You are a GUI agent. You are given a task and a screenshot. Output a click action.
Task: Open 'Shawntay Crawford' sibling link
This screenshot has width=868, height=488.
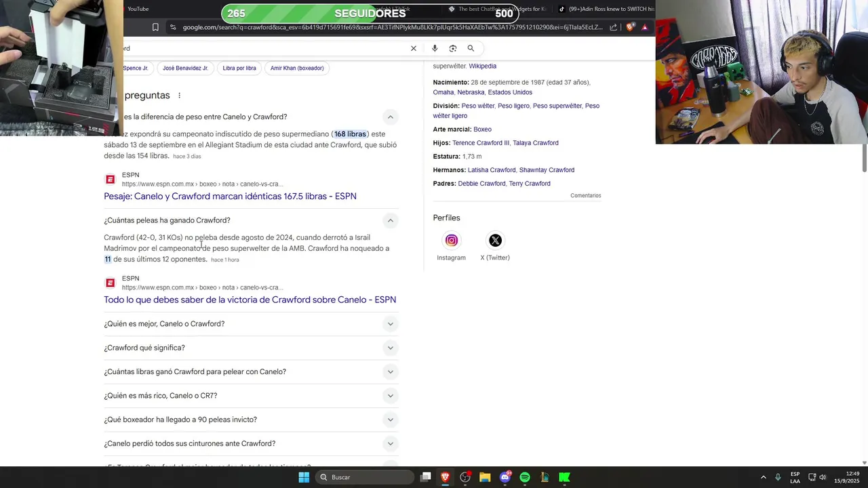pyautogui.click(x=547, y=170)
